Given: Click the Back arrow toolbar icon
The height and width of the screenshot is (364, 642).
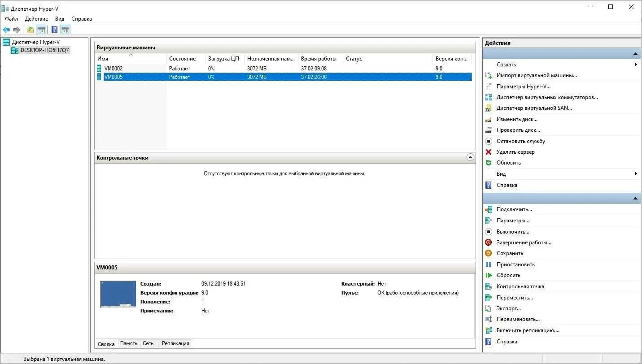Looking at the screenshot, I should pos(6,30).
